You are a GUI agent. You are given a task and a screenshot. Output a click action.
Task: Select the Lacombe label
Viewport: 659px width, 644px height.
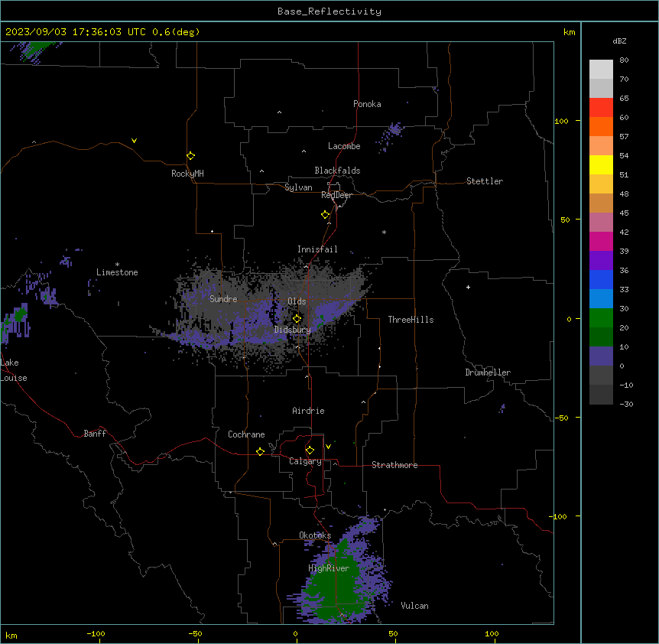tap(344, 146)
